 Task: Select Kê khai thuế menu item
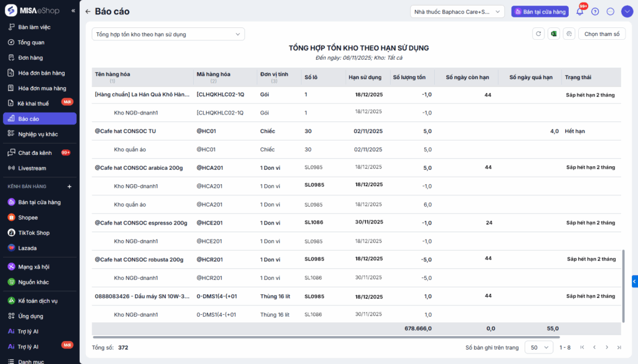[33, 103]
